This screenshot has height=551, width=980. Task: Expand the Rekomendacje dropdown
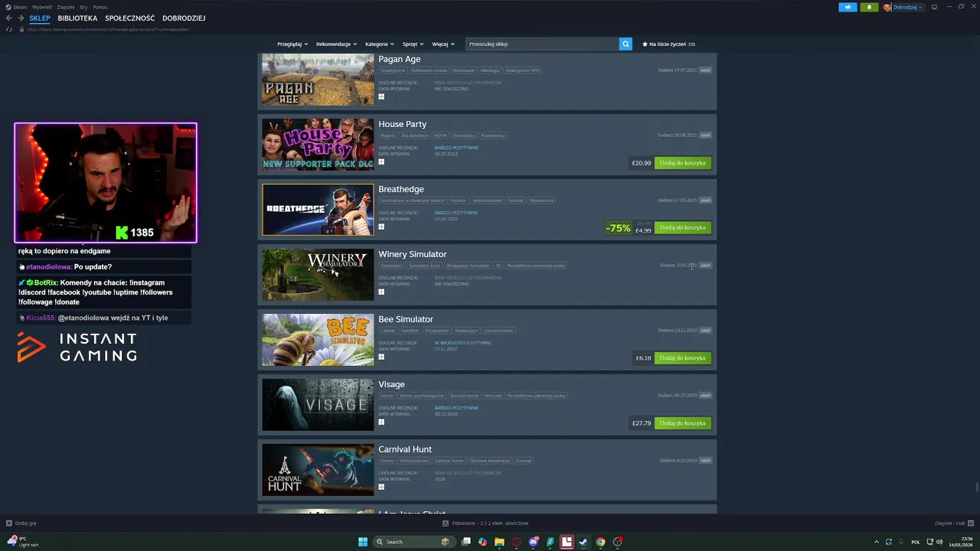click(x=336, y=44)
